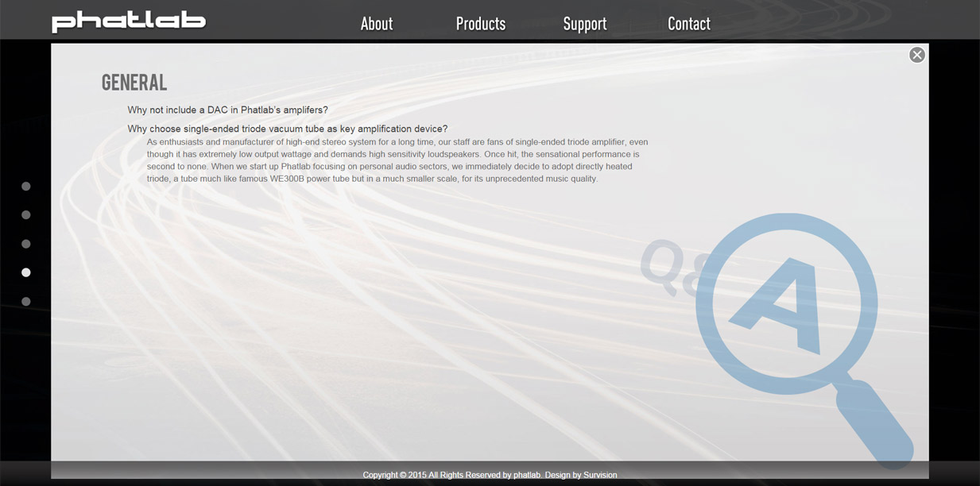
Task: Click the active white navigation dot
Action: click(26, 272)
